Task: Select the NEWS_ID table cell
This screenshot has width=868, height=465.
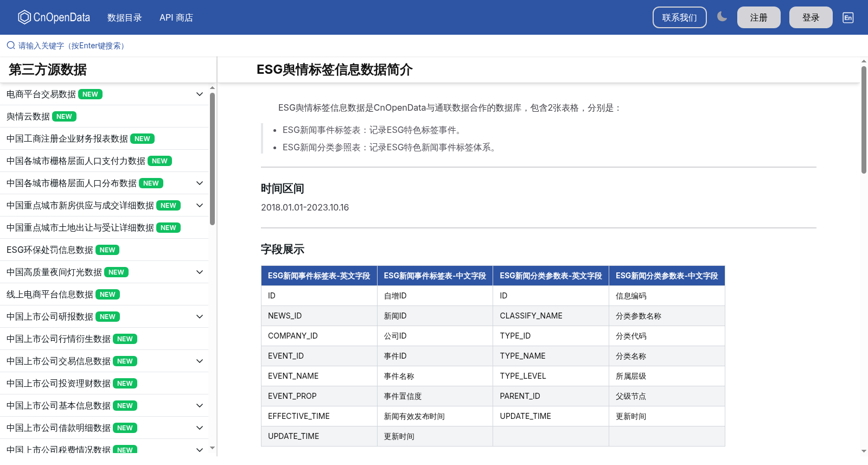Action: pos(319,316)
